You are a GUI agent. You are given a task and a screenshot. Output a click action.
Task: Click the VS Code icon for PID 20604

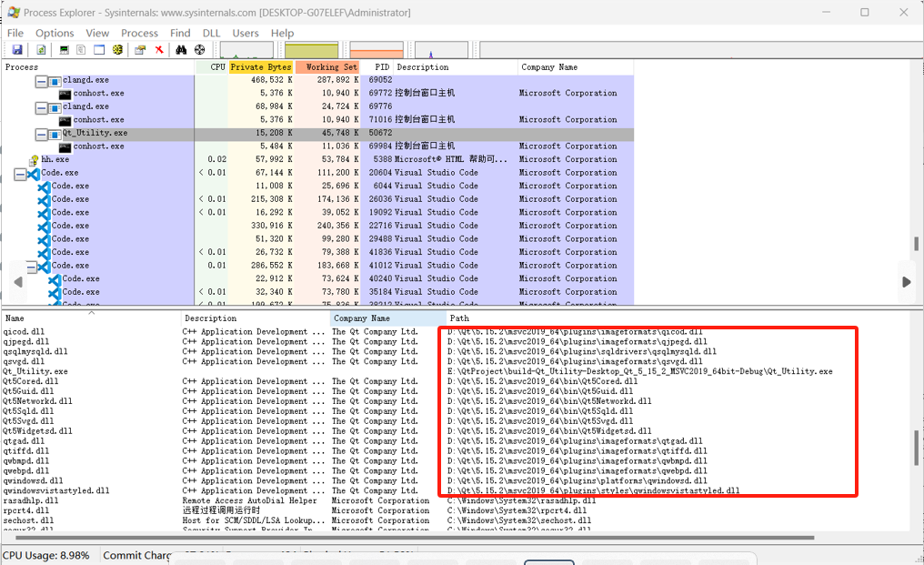(34, 174)
